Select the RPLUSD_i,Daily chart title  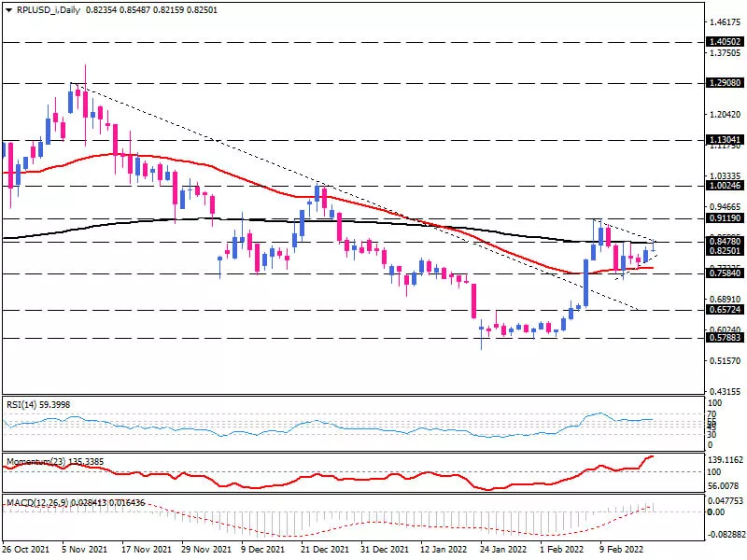click(49, 10)
